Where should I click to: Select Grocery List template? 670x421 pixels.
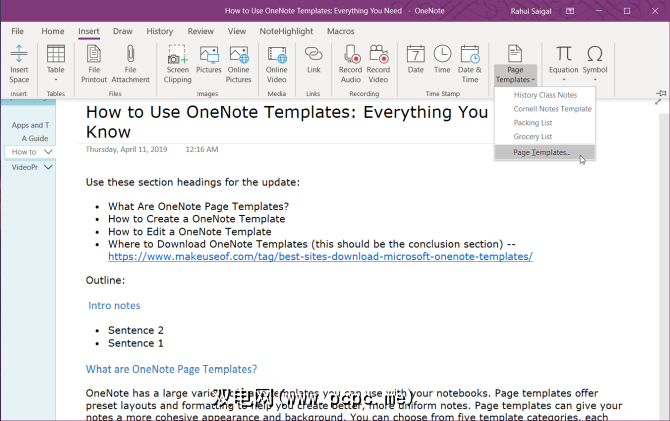click(545, 136)
